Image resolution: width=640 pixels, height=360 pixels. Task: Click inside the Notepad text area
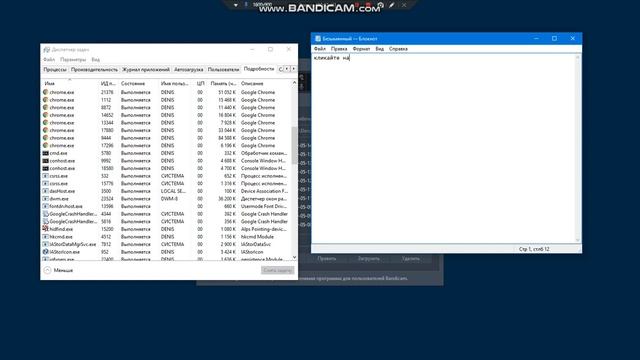click(443, 149)
